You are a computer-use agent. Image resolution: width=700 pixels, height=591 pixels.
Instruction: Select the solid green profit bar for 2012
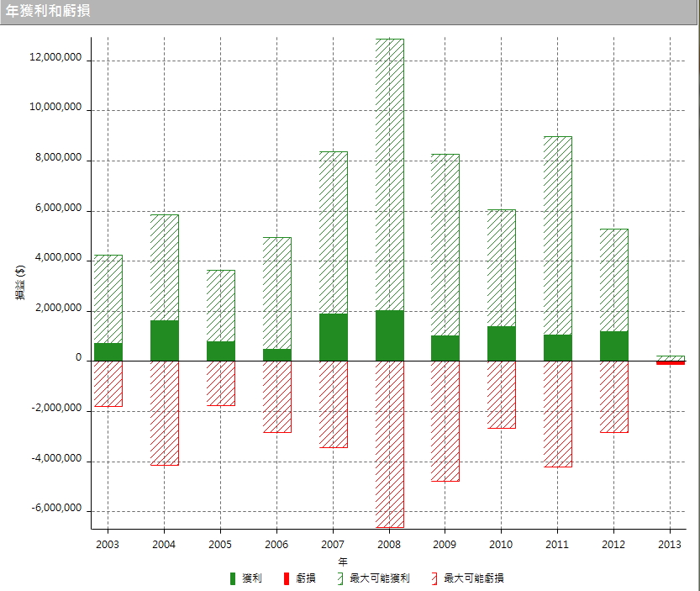point(613,346)
